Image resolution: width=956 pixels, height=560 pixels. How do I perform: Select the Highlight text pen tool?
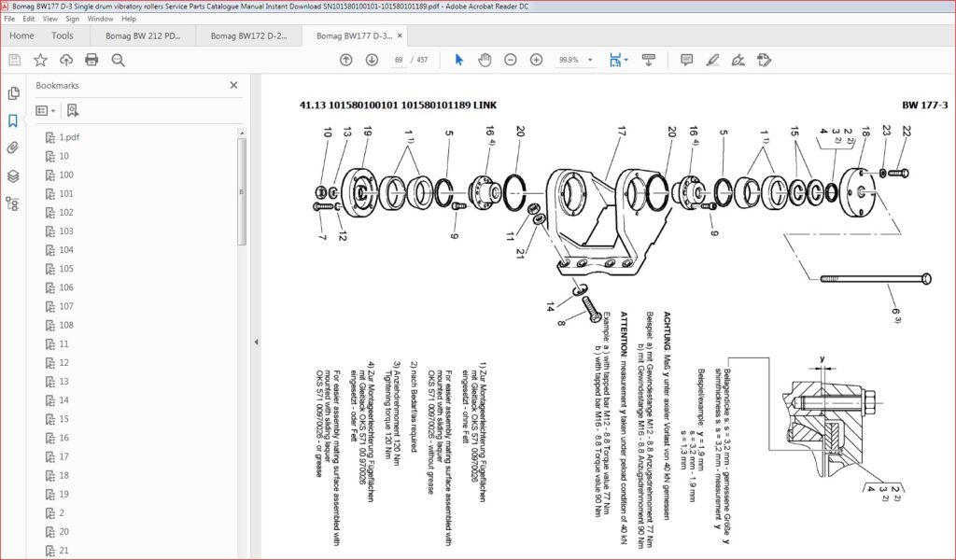[x=712, y=60]
